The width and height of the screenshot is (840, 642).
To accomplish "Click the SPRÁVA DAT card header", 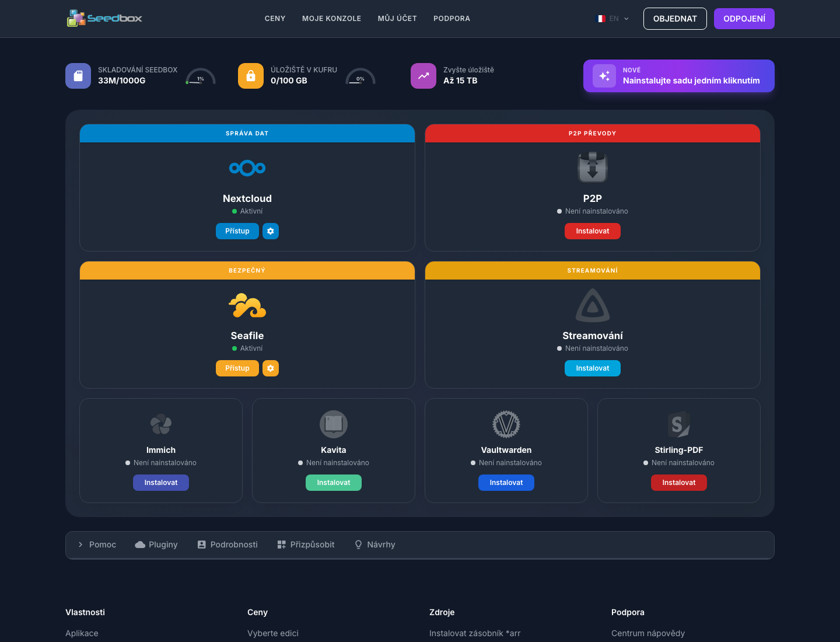I will [247, 134].
